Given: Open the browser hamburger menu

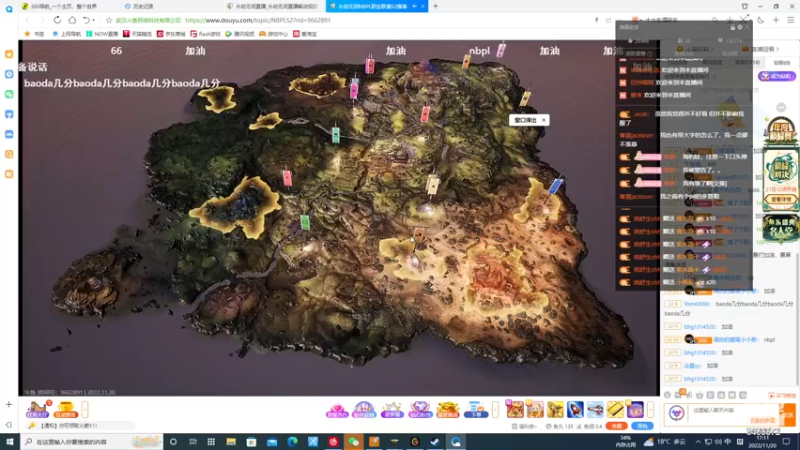Looking at the screenshot, I should [x=790, y=20].
